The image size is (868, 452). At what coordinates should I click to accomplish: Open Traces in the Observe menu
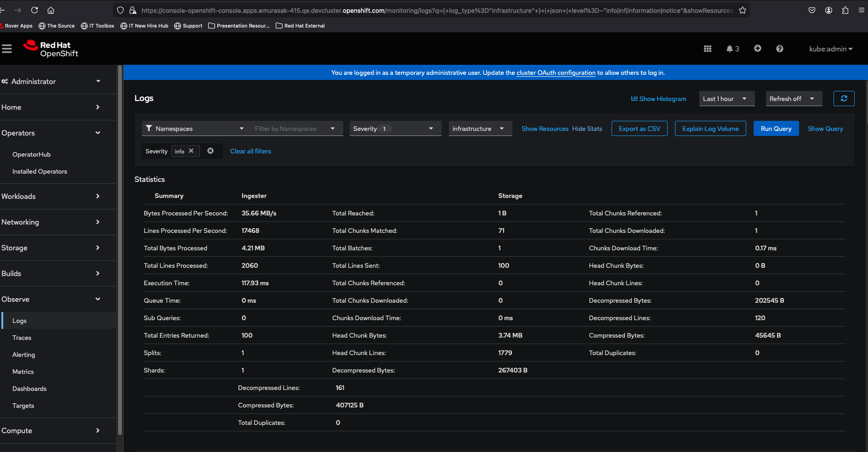tap(22, 338)
